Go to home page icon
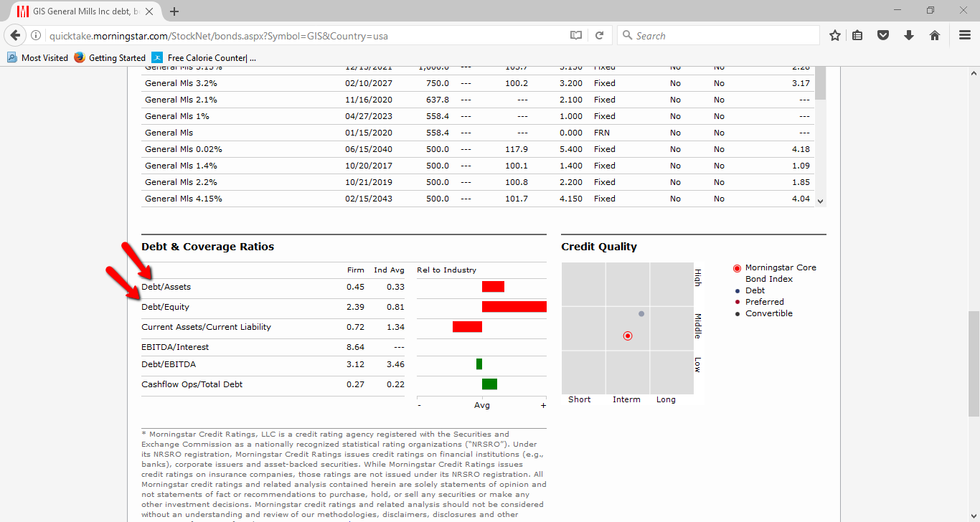980x522 pixels. tap(935, 35)
